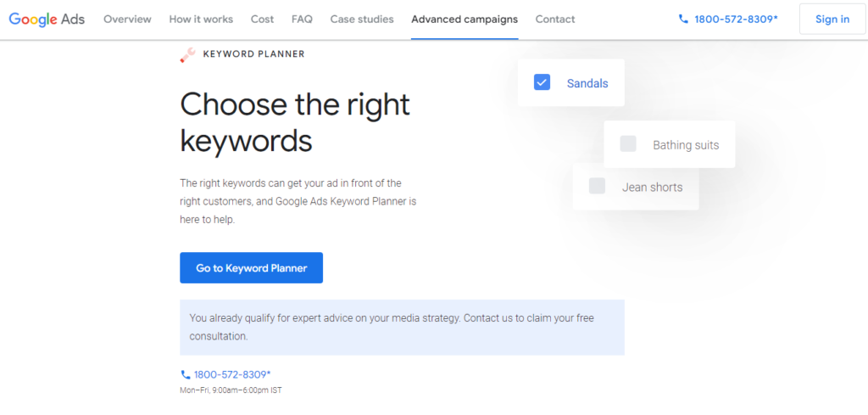Click the lower 1800-572-8309* phone link
Viewport: 868px width, 415px height.
pyautogui.click(x=232, y=374)
